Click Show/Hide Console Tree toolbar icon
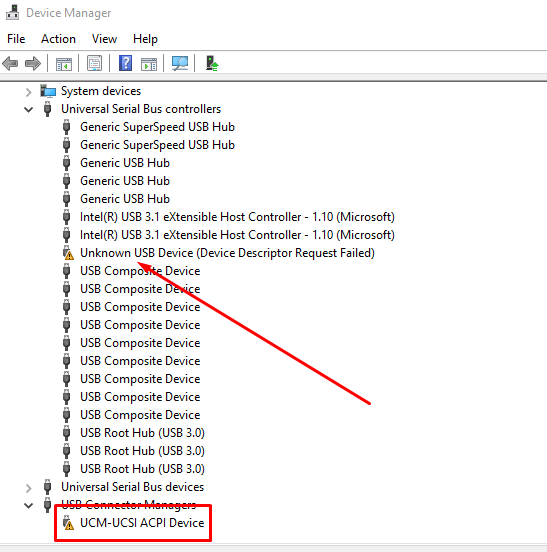Screen dimensions: 547x552 coord(64,64)
